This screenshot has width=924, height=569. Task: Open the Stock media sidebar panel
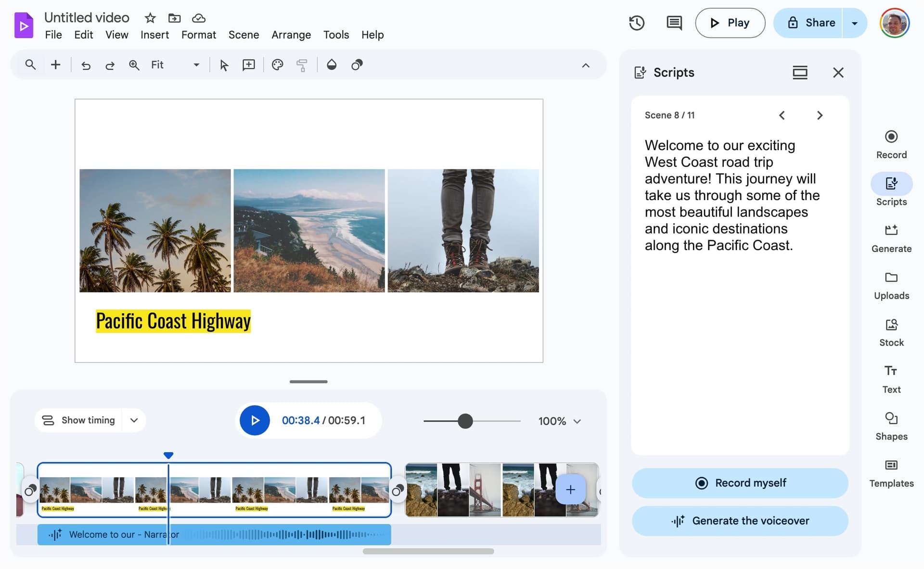point(891,332)
